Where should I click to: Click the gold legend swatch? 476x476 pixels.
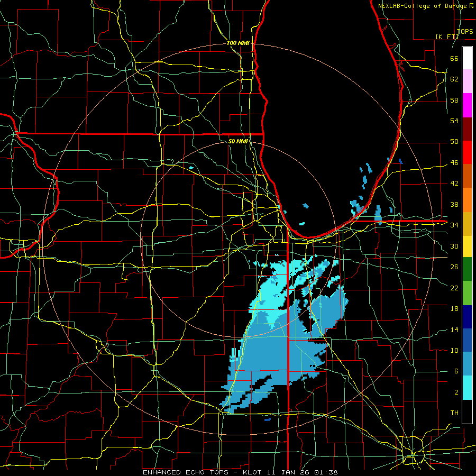tap(467, 224)
